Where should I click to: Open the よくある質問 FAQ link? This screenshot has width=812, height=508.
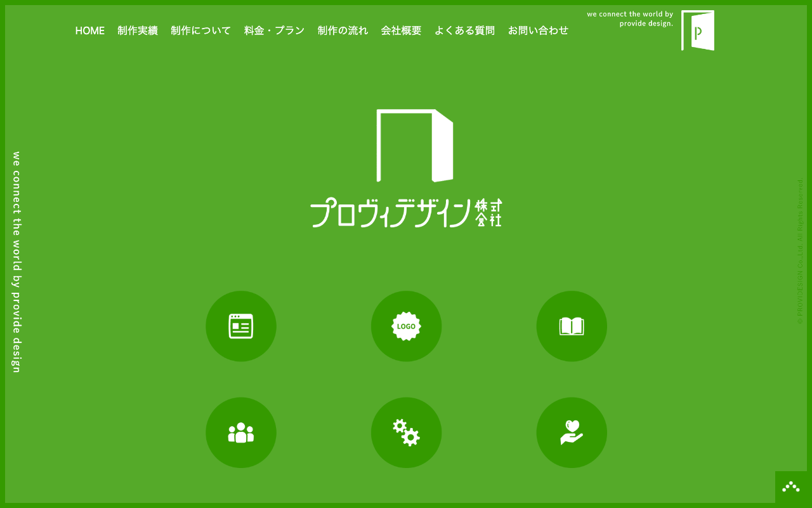point(464,30)
